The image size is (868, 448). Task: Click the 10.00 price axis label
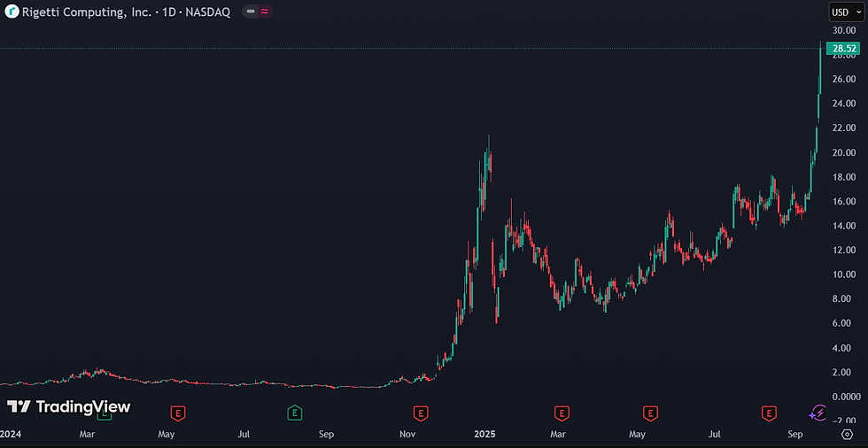tap(845, 274)
